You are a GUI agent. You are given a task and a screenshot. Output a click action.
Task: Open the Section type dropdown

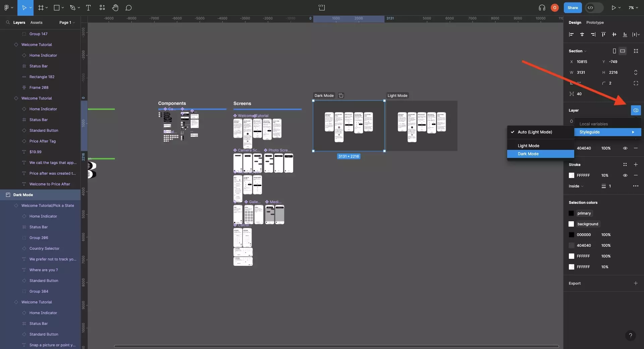[x=578, y=51]
